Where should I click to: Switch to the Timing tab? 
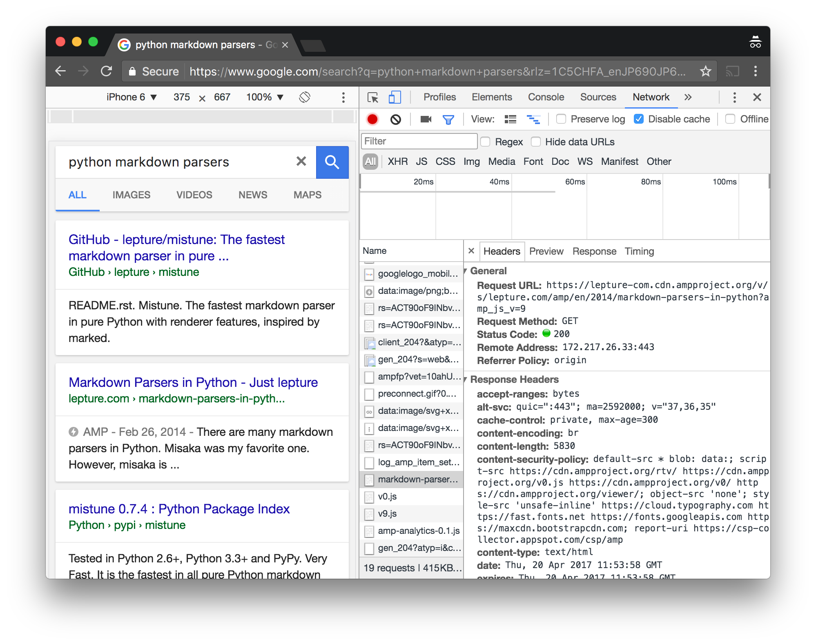(639, 251)
